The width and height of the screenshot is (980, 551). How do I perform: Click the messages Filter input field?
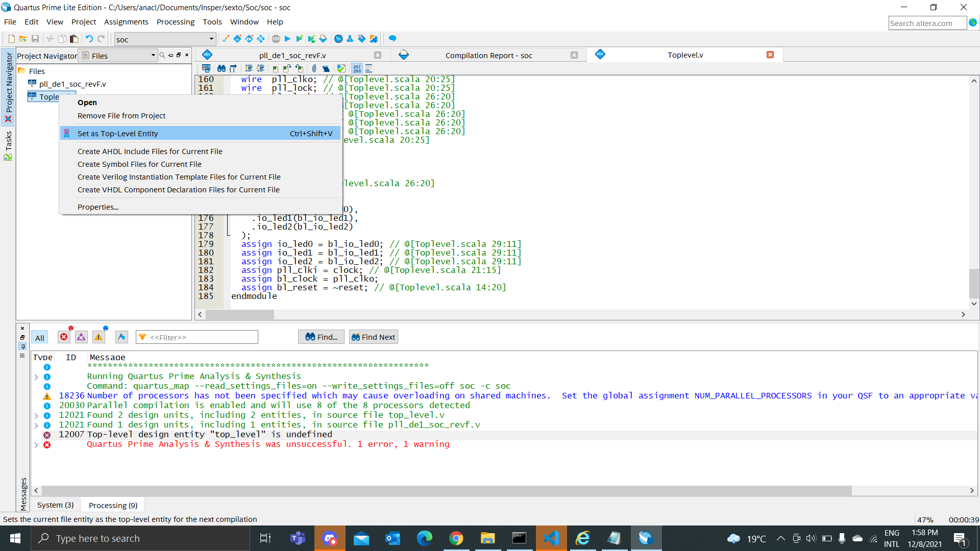[x=197, y=337]
